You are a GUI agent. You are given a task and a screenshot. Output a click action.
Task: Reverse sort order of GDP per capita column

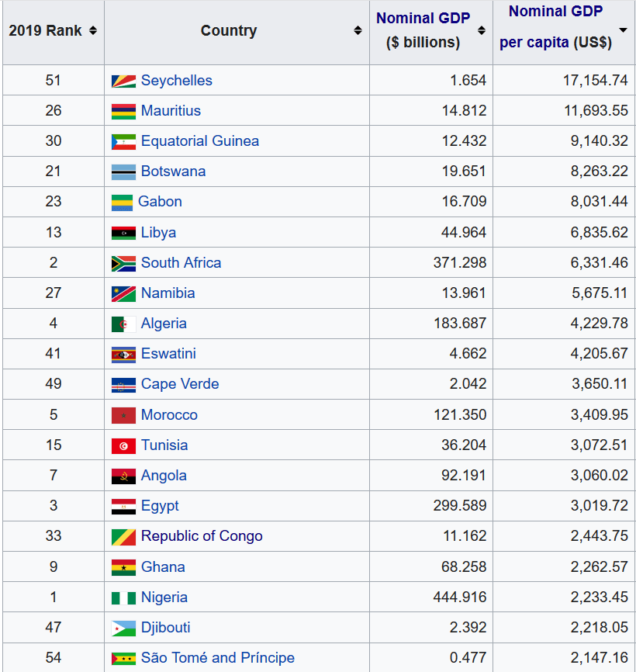click(x=624, y=29)
